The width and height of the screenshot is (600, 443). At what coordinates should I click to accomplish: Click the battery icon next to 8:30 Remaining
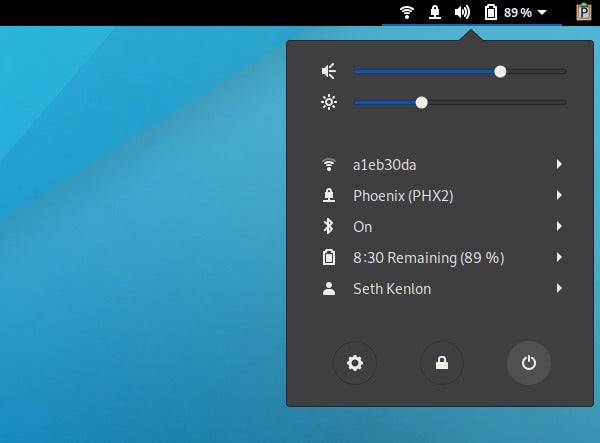click(329, 257)
